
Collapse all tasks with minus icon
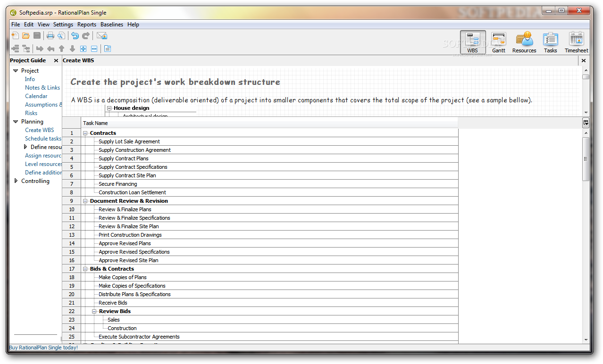pos(94,49)
